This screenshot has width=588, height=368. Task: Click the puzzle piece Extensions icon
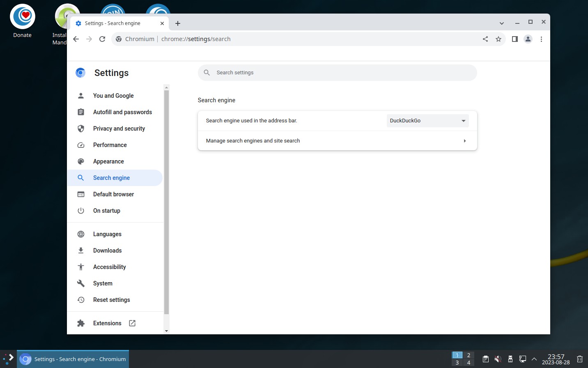[x=81, y=323]
